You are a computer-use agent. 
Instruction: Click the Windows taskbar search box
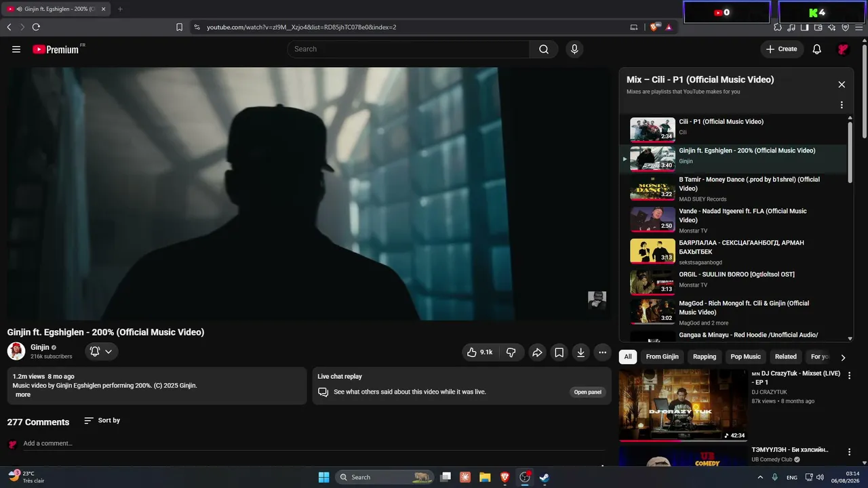coord(384,477)
